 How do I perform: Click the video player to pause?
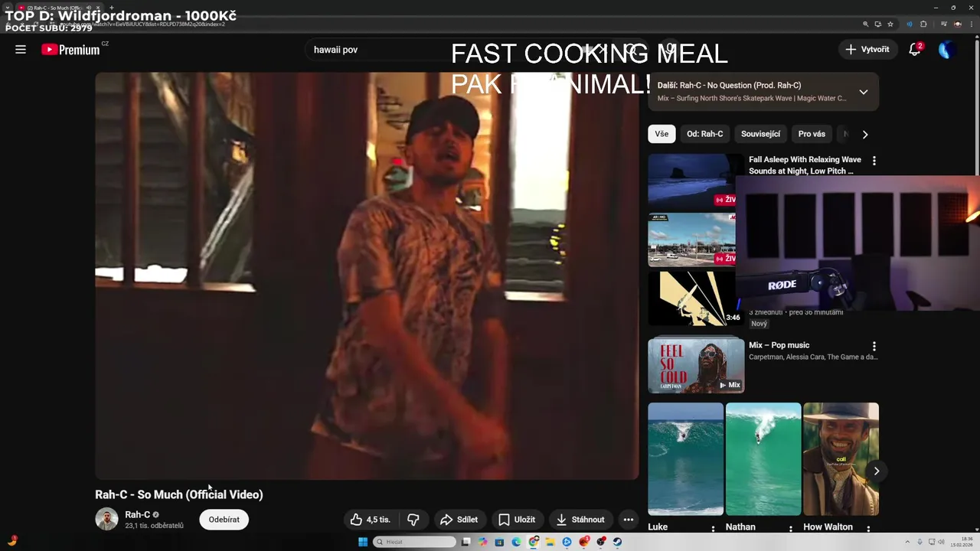coord(367,275)
